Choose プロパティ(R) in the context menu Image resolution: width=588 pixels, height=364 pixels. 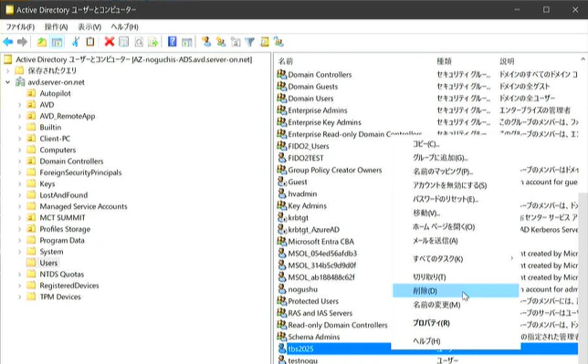coord(456,323)
